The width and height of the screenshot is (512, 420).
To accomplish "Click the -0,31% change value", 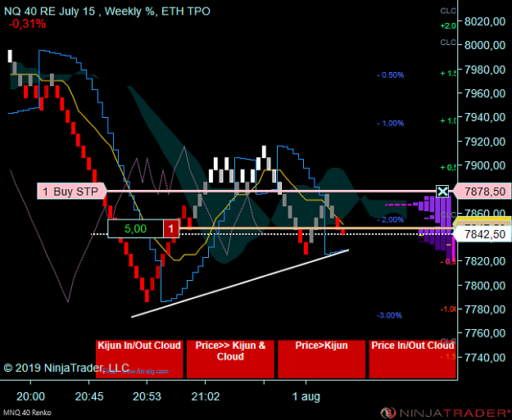I will 27,24.
